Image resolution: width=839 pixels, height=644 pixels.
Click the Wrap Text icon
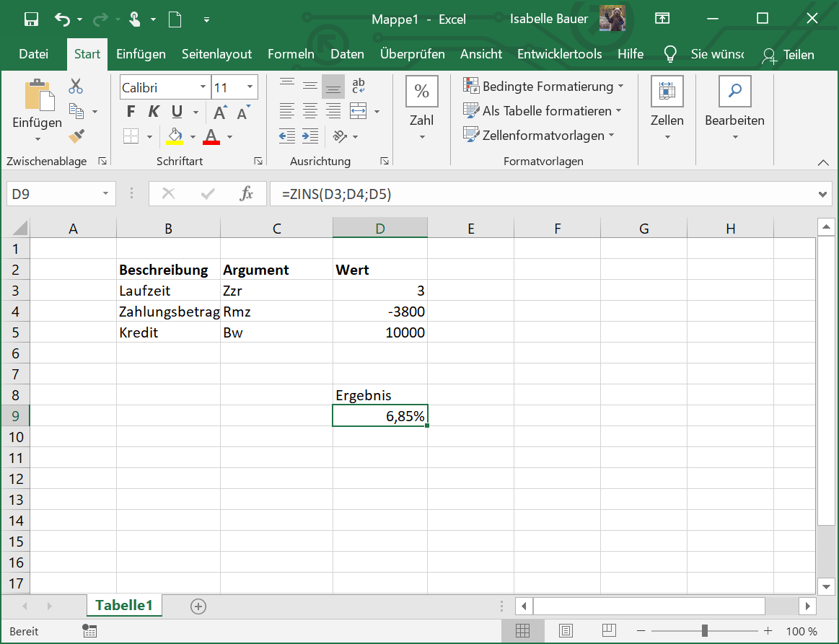[359, 87]
